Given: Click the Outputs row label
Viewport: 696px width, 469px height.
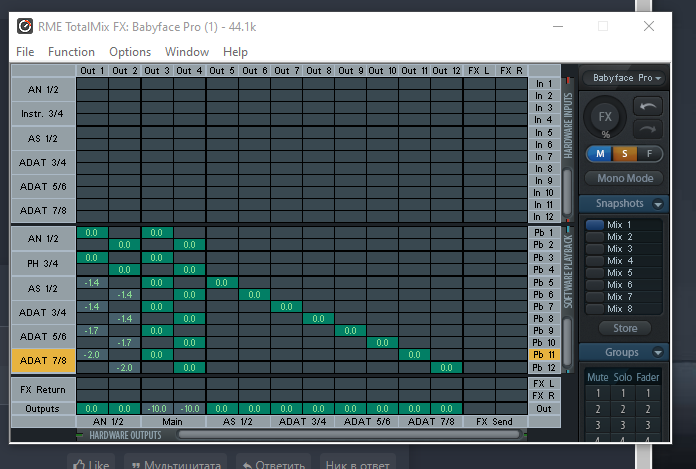Looking at the screenshot, I should pyautogui.click(x=43, y=409).
